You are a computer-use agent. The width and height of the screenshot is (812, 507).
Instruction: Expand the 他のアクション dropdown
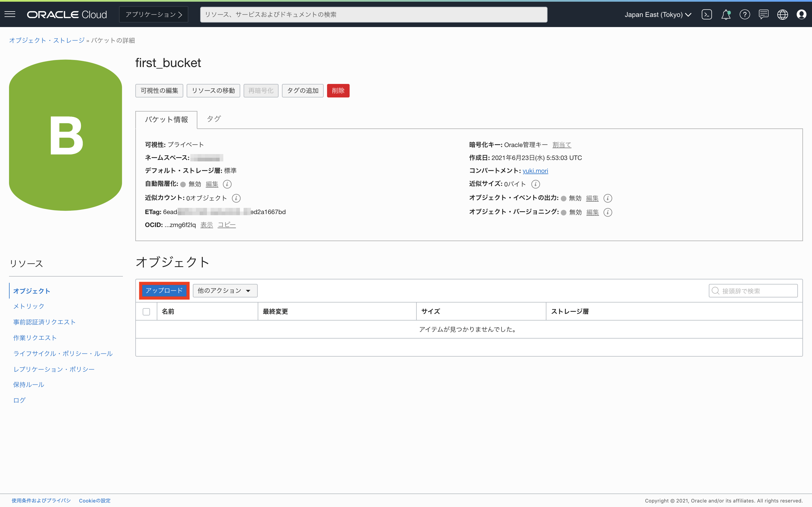pos(225,291)
